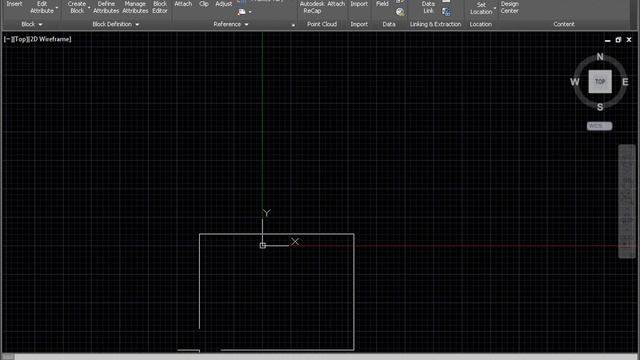This screenshot has height=360, width=640.
Task: Insert a Field
Action: (x=382, y=4)
